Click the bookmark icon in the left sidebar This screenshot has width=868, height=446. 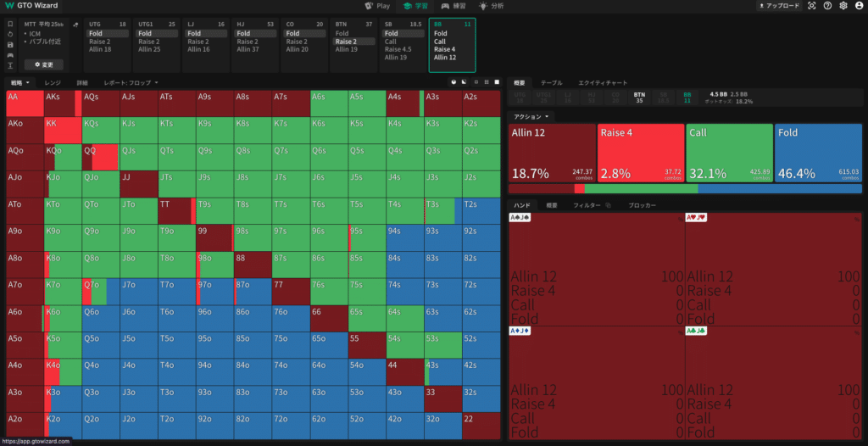[10, 25]
